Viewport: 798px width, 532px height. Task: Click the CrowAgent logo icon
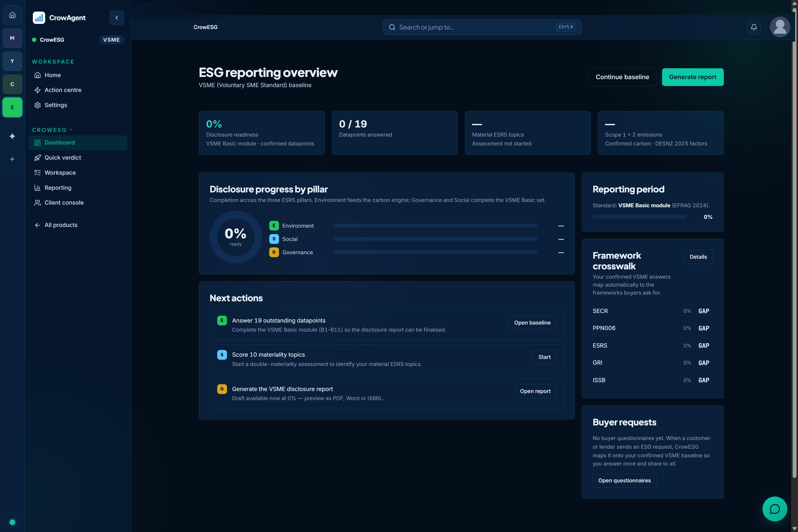click(39, 18)
